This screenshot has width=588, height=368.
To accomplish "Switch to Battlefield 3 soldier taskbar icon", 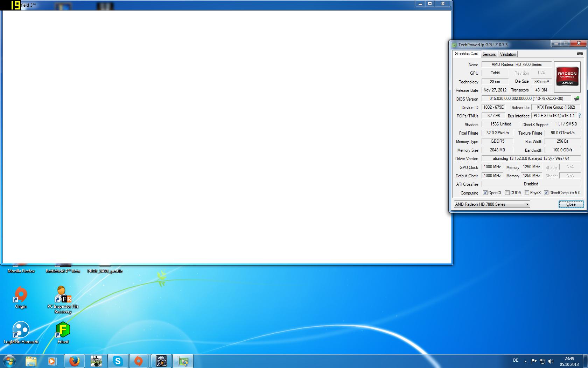I will 161,361.
